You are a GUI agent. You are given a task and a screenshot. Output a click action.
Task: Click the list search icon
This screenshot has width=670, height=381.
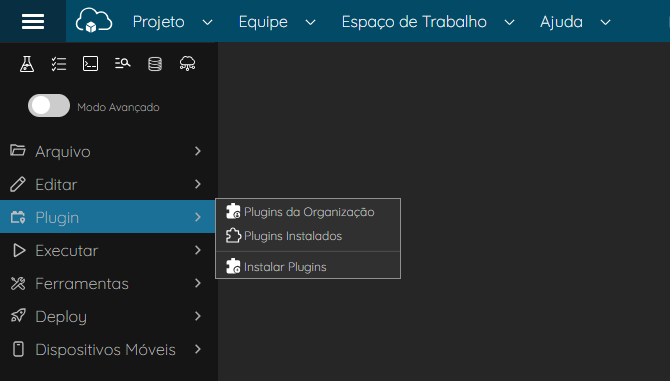click(x=123, y=64)
